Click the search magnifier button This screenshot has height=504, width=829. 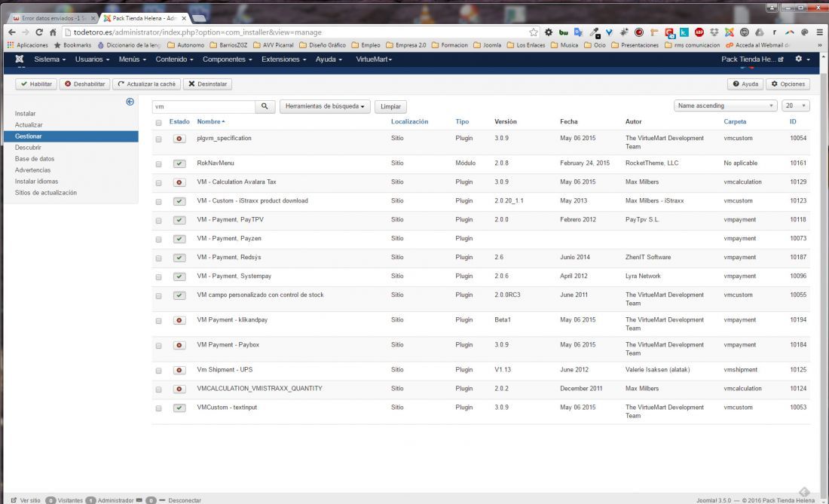[x=265, y=106]
